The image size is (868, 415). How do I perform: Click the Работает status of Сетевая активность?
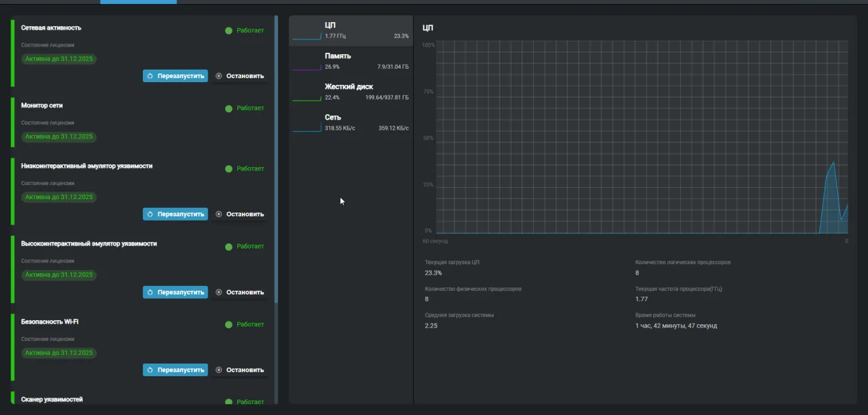coord(245,31)
